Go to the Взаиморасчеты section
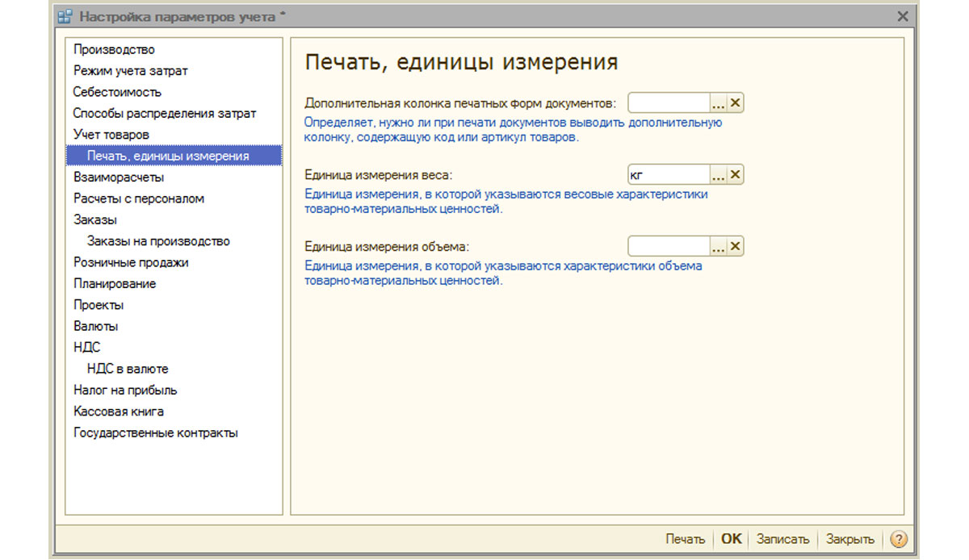 tap(119, 178)
